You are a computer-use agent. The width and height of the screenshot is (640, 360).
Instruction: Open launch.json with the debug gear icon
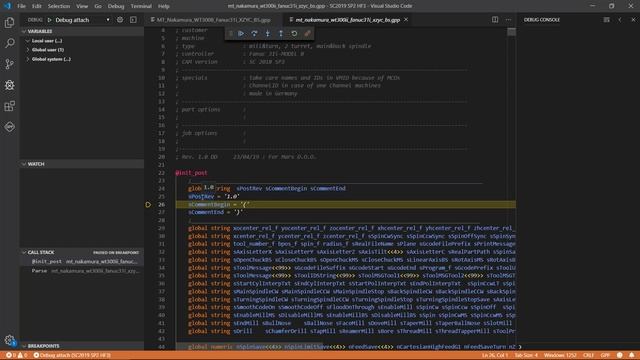pyautogui.click(x=120, y=20)
